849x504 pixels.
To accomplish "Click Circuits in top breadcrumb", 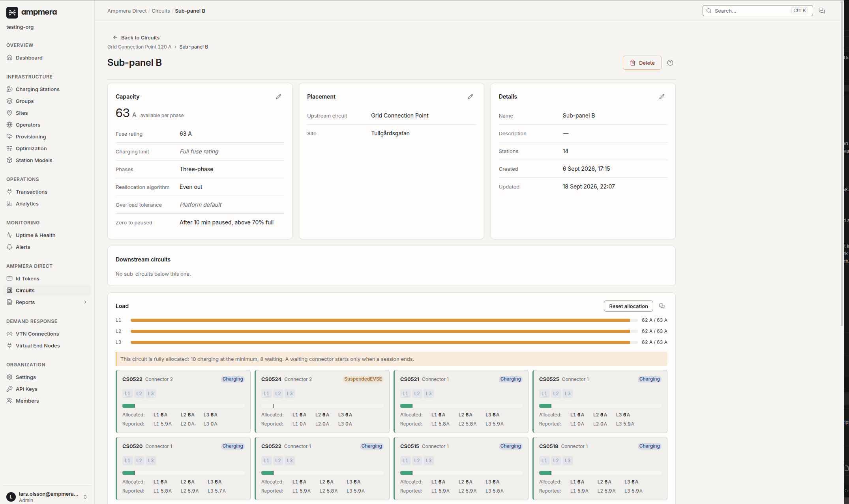I will 161,11.
